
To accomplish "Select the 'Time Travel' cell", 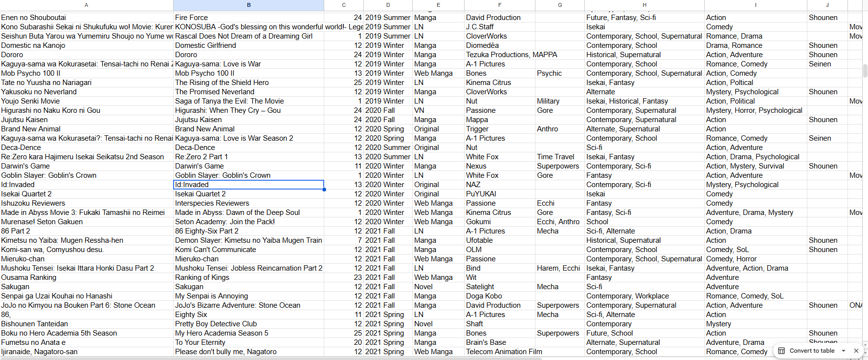I will (x=560, y=157).
